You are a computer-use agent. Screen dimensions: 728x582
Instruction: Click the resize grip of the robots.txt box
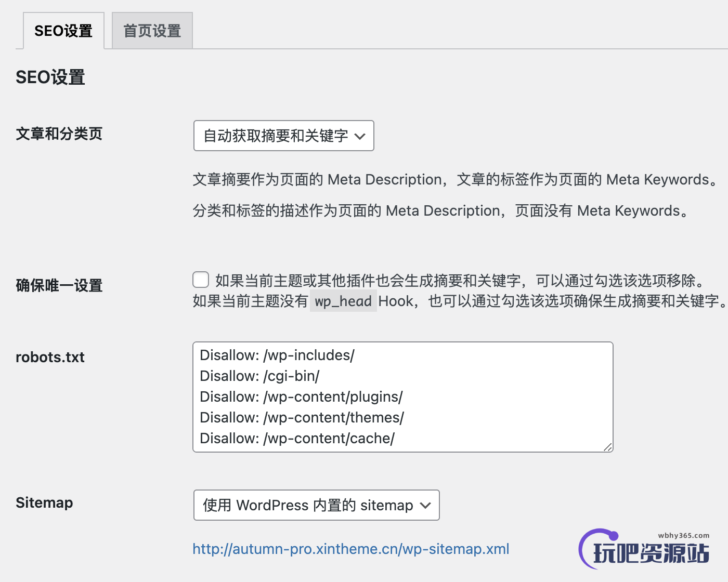607,446
